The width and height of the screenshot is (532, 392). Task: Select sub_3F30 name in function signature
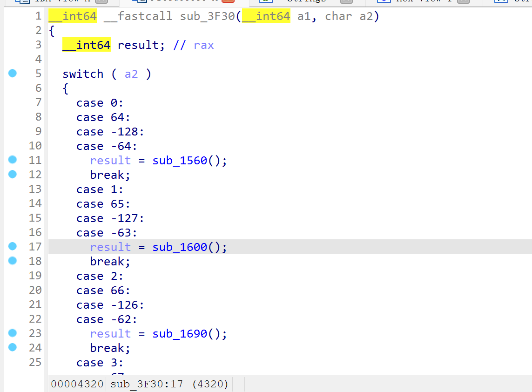[208, 17]
